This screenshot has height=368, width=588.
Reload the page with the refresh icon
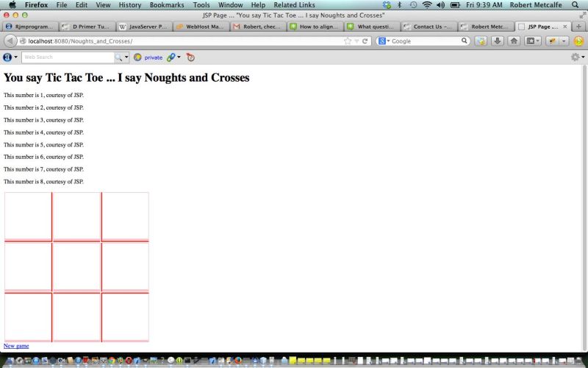point(365,41)
